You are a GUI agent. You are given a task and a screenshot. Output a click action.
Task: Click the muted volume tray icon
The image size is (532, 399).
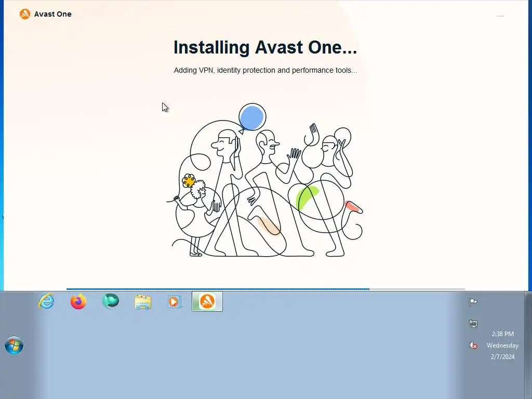click(473, 345)
